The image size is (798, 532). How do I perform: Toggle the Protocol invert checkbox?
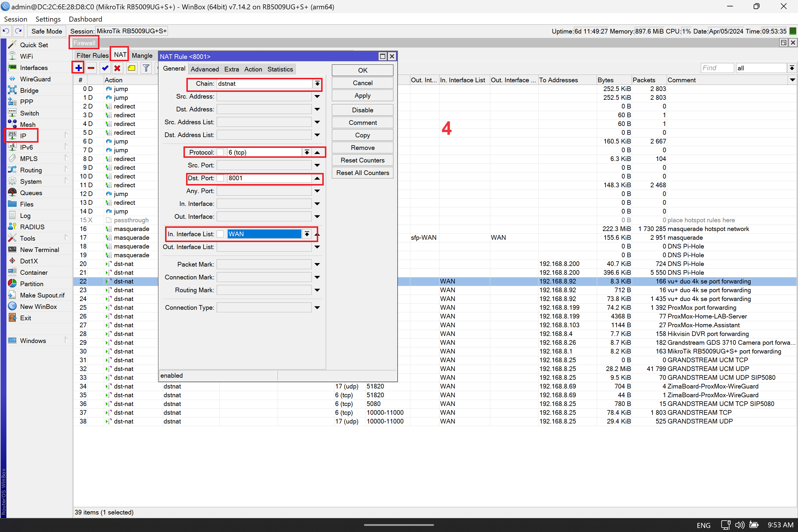pyautogui.click(x=220, y=152)
